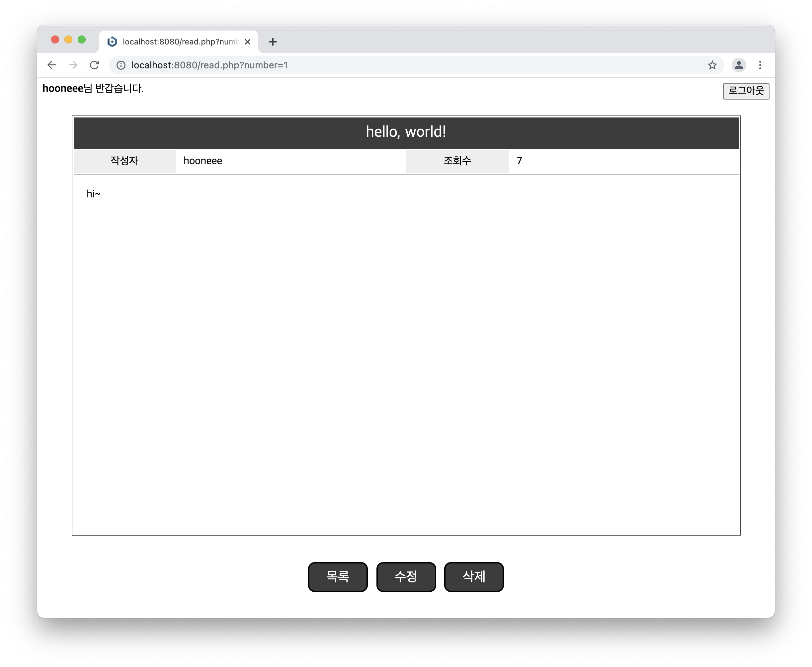Open the Chrome three-dot menu
The height and width of the screenshot is (667, 812).
click(x=760, y=65)
